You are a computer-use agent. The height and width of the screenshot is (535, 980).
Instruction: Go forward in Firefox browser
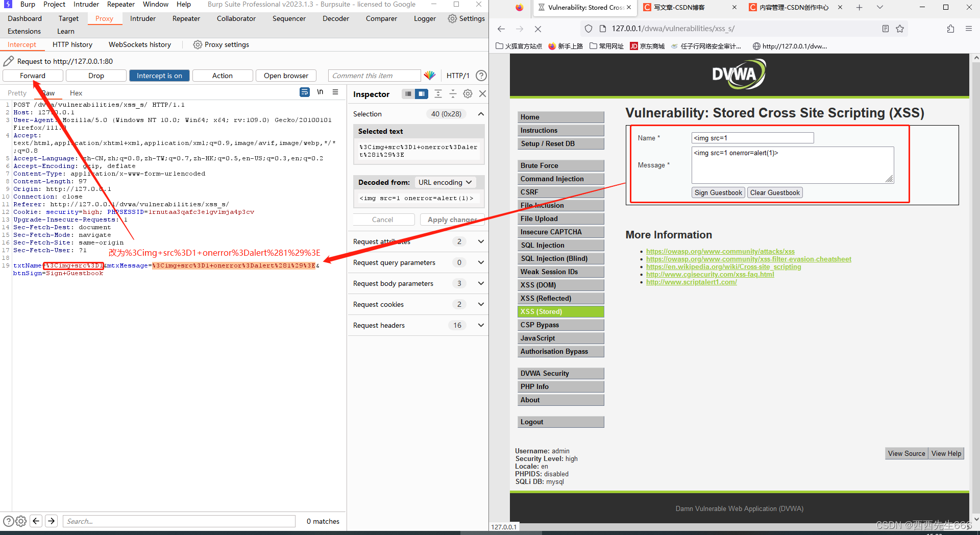coord(520,29)
